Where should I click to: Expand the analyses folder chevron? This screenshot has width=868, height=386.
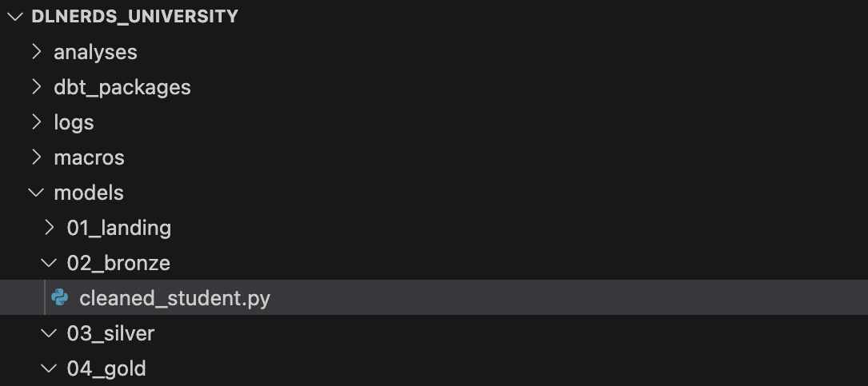coord(37,51)
